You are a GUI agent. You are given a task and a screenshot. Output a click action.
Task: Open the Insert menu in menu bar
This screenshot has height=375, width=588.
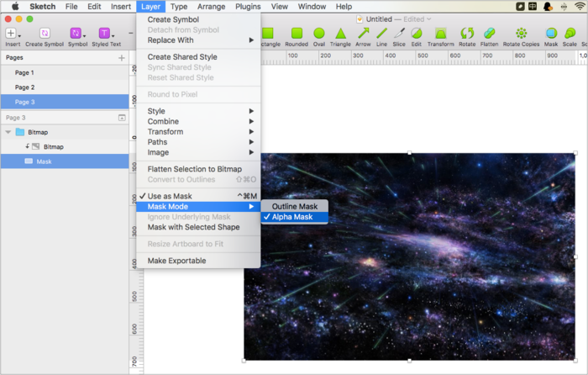coord(121,7)
